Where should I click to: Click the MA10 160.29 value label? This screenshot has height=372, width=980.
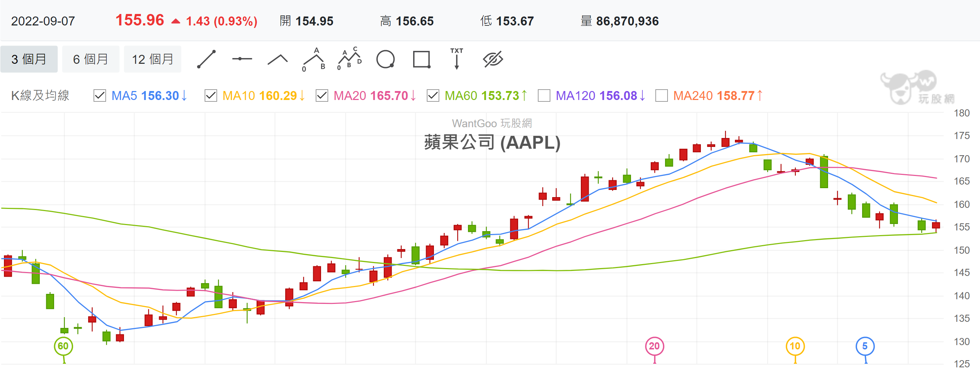264,95
